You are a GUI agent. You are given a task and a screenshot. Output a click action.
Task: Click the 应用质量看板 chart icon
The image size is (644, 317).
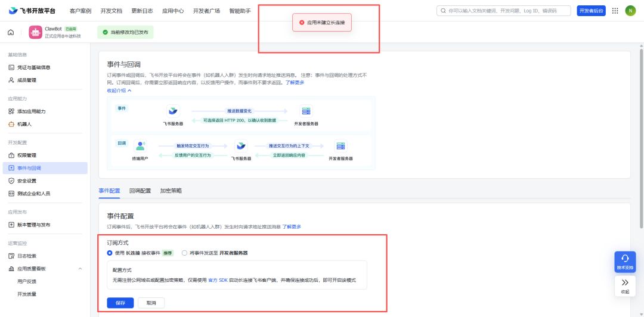tap(11, 269)
